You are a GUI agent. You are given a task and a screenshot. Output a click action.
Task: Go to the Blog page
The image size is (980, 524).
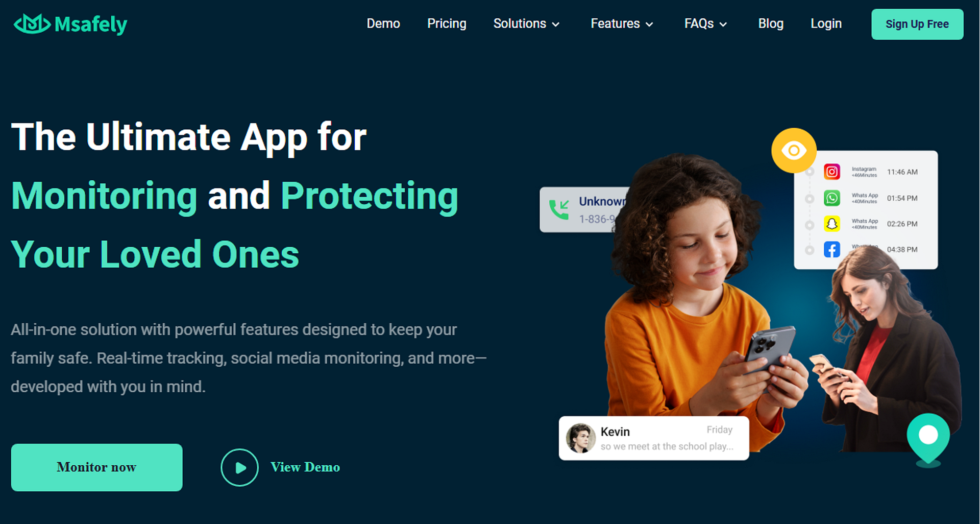(771, 24)
